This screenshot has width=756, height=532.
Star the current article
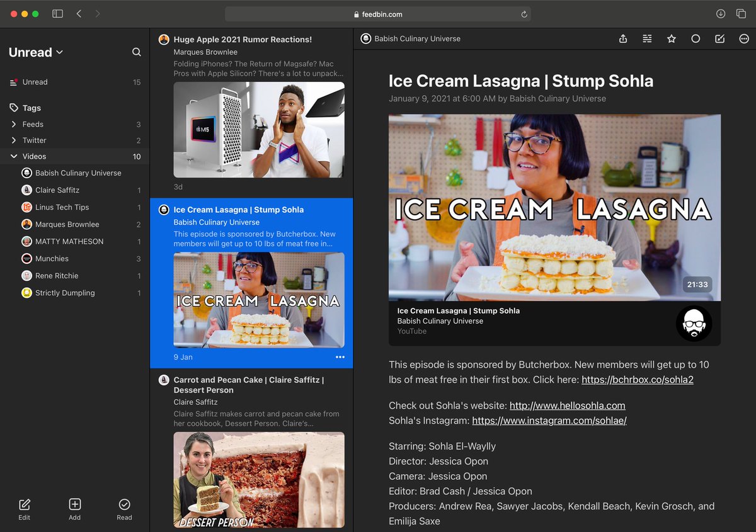point(672,38)
